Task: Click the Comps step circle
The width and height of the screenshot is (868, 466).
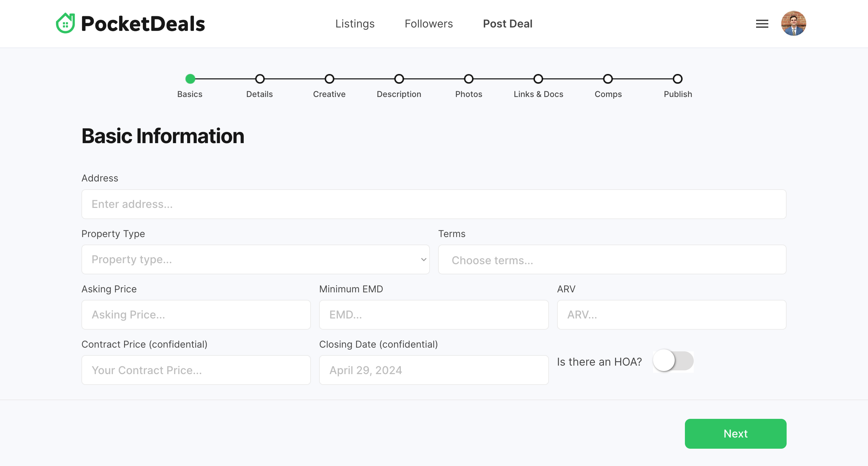Action: (608, 79)
